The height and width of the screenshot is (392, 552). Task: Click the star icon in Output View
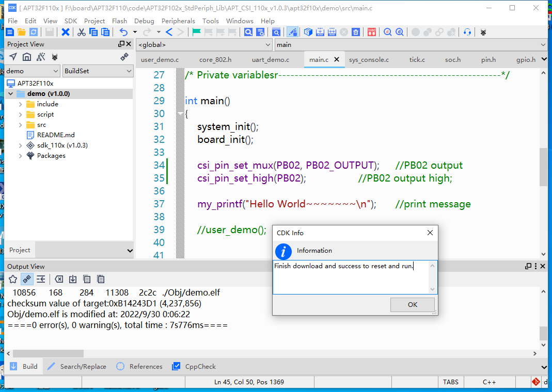point(13,279)
